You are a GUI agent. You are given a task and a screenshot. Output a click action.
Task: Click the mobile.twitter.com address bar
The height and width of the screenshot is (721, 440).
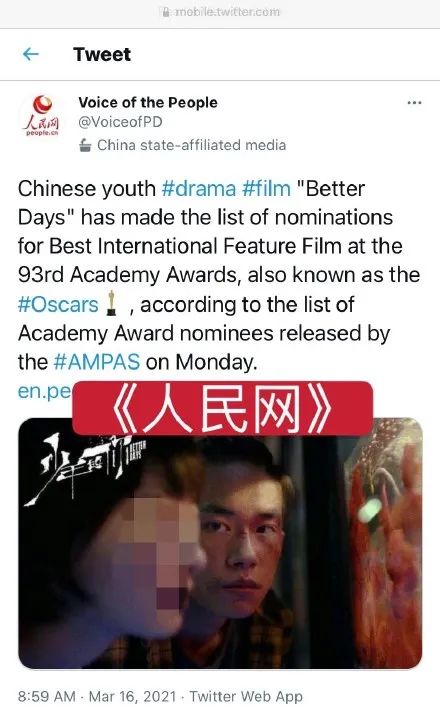click(x=220, y=12)
